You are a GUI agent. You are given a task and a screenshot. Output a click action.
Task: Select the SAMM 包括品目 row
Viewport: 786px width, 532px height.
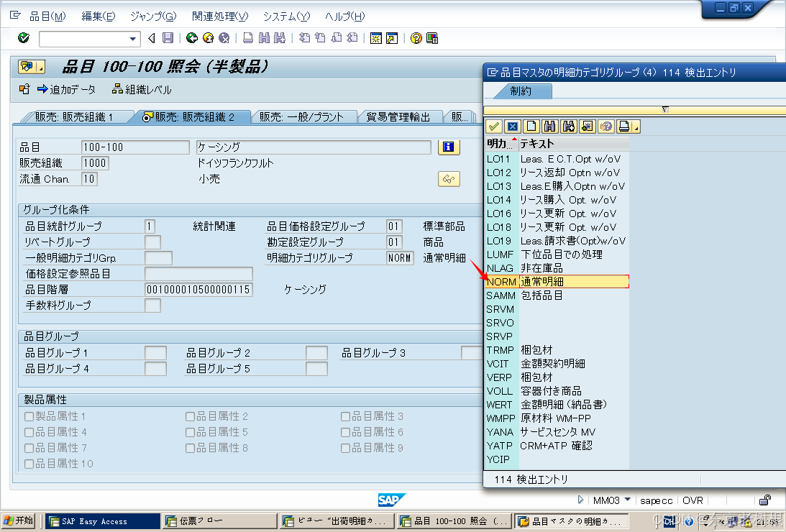click(557, 295)
